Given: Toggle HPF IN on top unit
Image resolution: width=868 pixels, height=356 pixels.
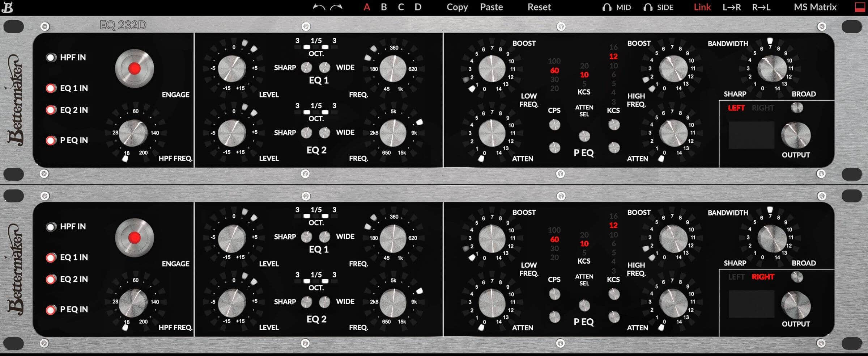Looking at the screenshot, I should point(51,58).
